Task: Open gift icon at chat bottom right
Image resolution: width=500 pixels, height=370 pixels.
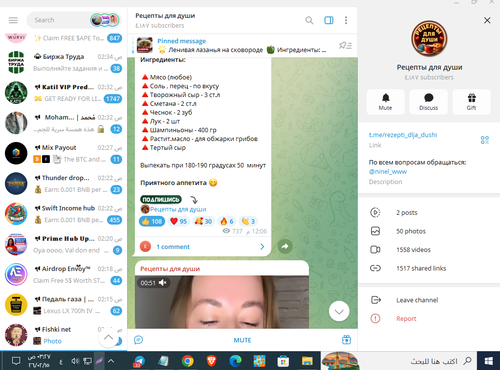Action: click(346, 340)
